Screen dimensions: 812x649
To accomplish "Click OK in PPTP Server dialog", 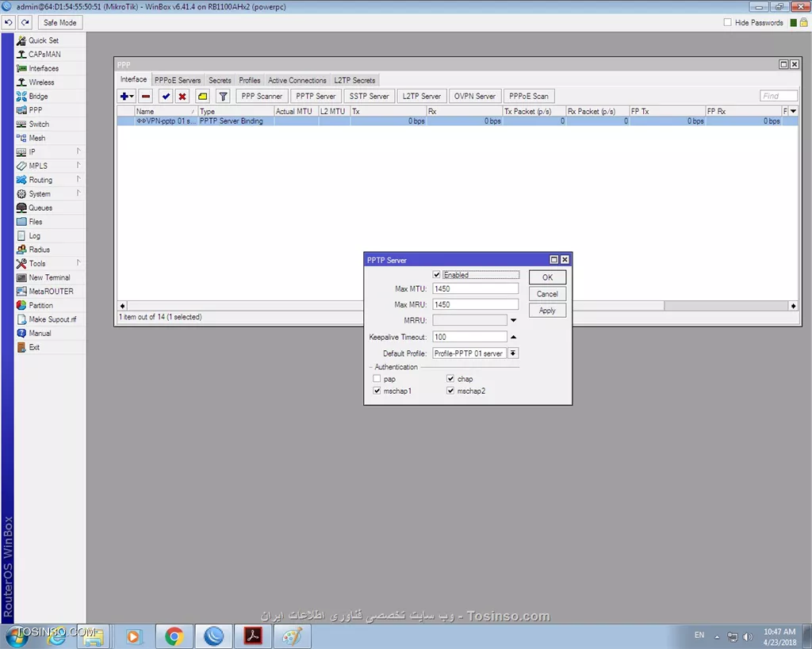I will (x=547, y=277).
